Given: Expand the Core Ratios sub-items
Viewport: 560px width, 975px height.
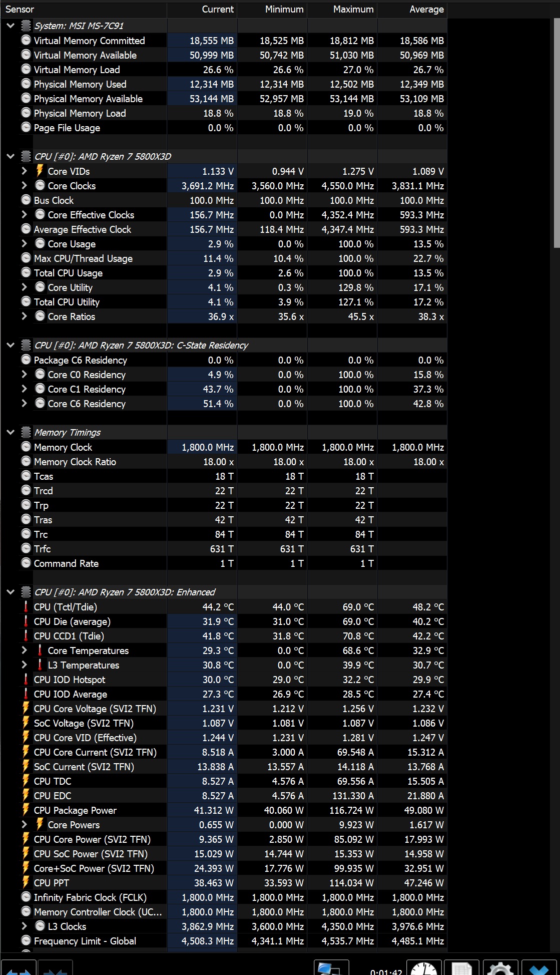Looking at the screenshot, I should click(x=25, y=316).
